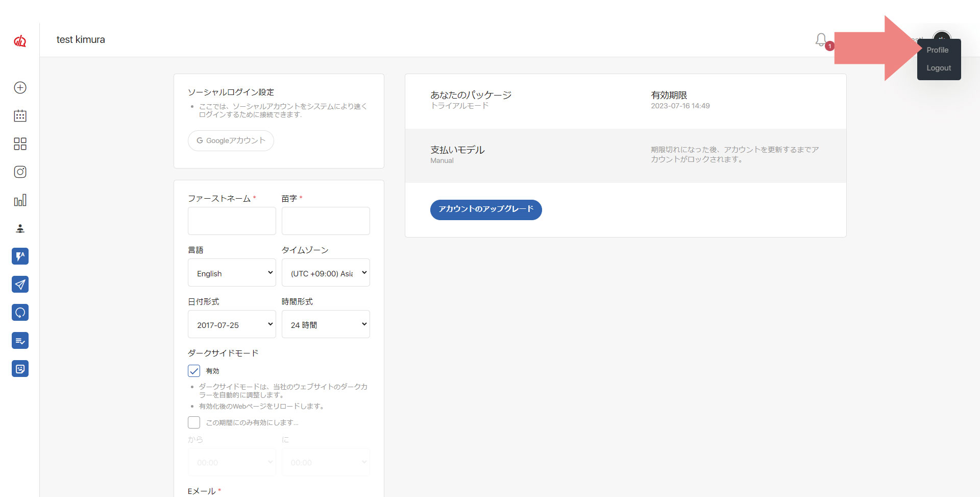980x497 pixels.
Task: Check the enable-only-during-this-period checkbox
Action: (194, 422)
